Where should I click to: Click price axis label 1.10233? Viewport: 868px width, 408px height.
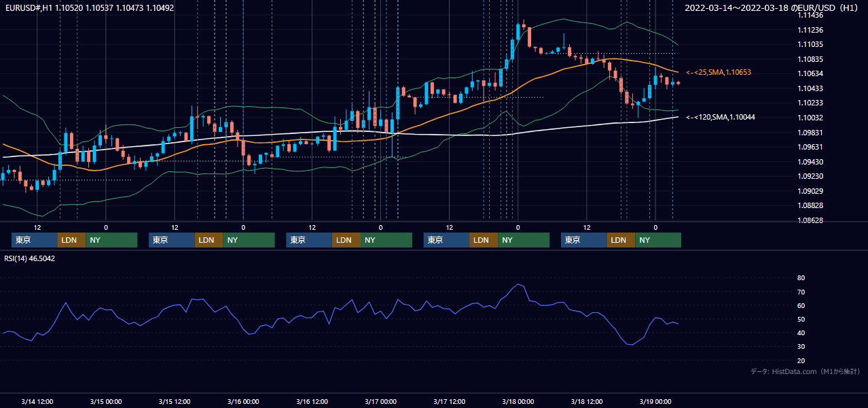pos(810,103)
